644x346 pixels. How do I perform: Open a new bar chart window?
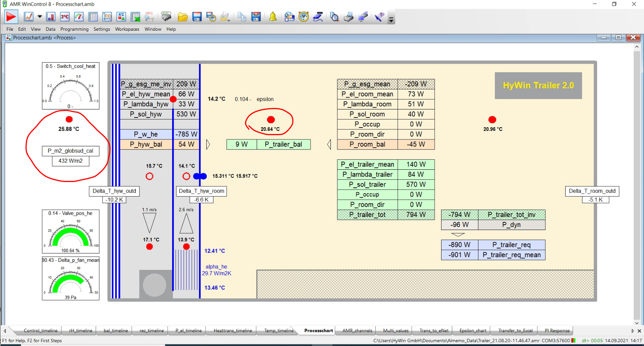[x=51, y=17]
